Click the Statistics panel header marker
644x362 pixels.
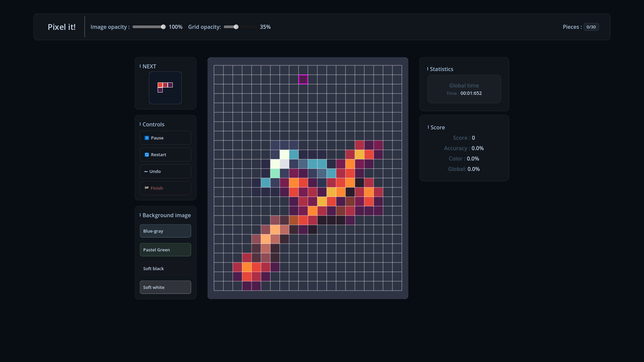point(428,69)
